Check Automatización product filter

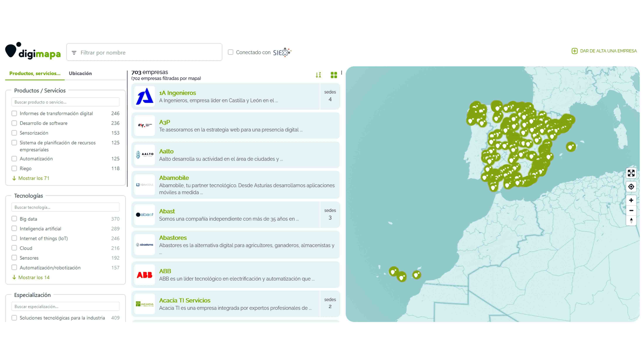(x=14, y=159)
